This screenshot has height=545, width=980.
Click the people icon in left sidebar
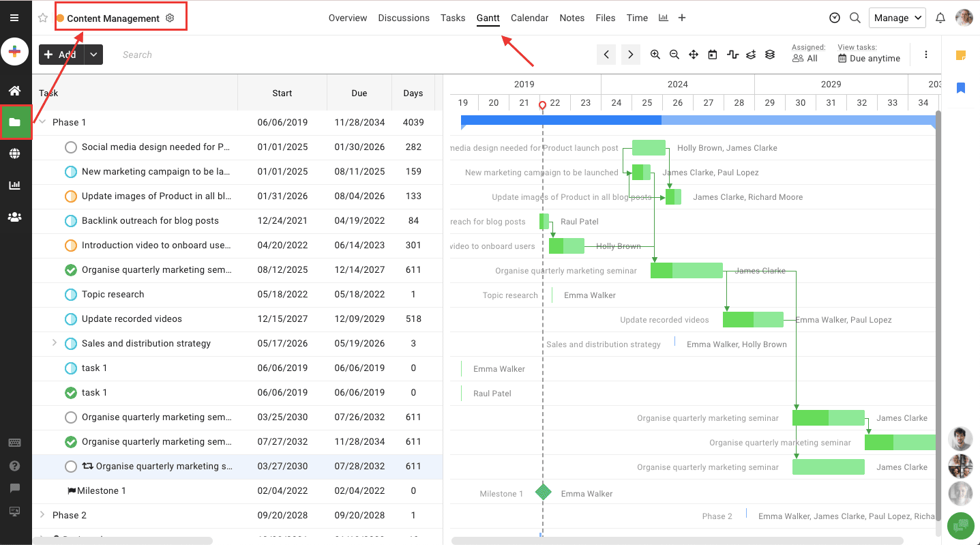15,216
